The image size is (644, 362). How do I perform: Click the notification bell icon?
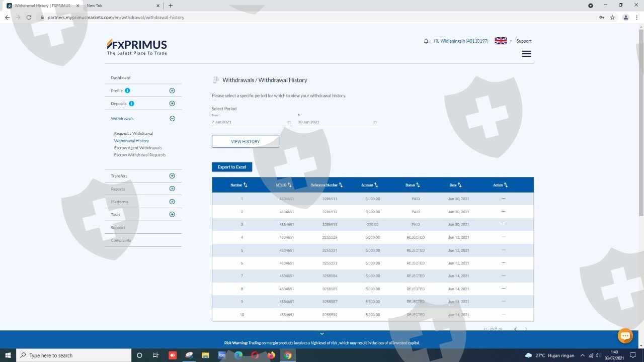point(426,41)
